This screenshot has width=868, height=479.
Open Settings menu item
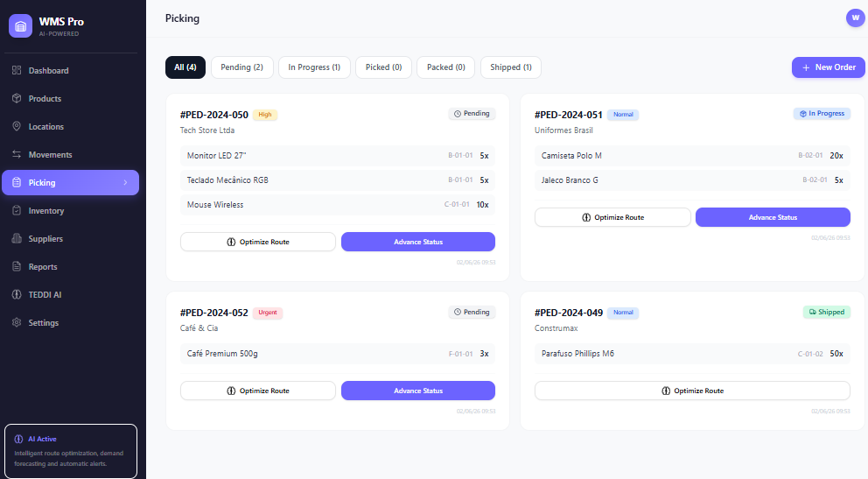pos(70,322)
